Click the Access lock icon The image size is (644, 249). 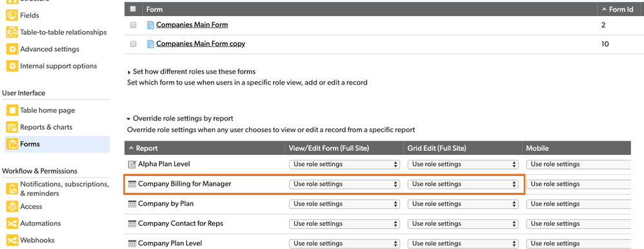(x=12, y=206)
